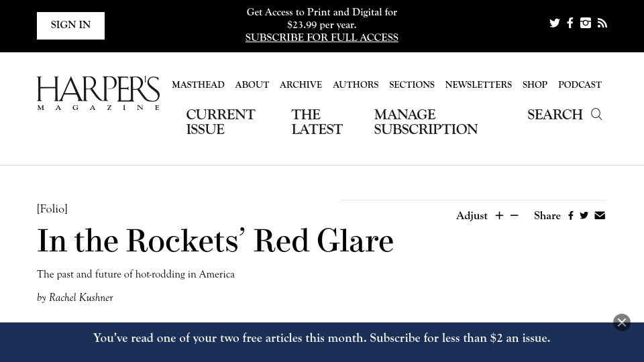
Task: Open the SHOP menu item
Action: click(535, 84)
